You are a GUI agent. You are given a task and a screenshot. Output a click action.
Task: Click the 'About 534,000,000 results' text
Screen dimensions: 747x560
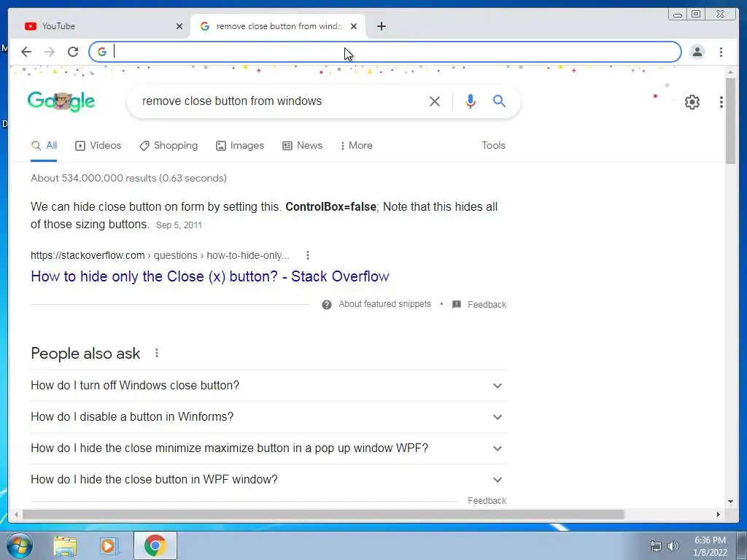pos(128,178)
